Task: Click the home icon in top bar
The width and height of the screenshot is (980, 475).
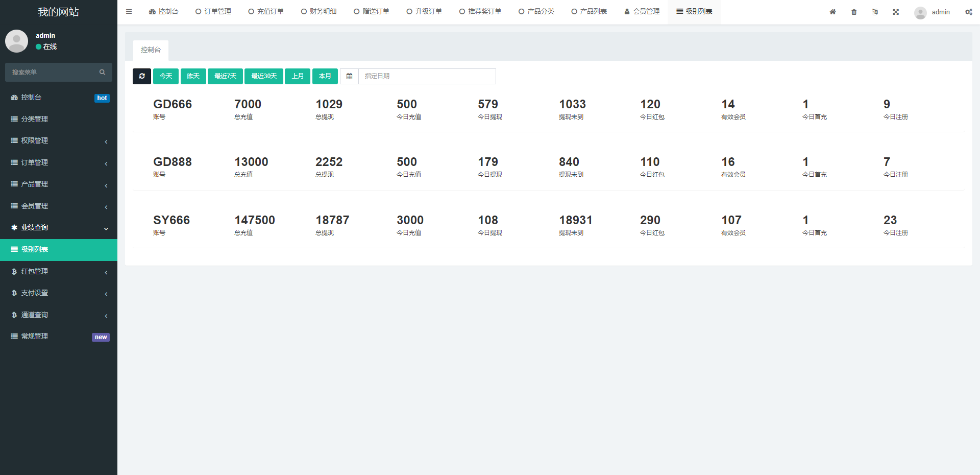Action: (832, 12)
